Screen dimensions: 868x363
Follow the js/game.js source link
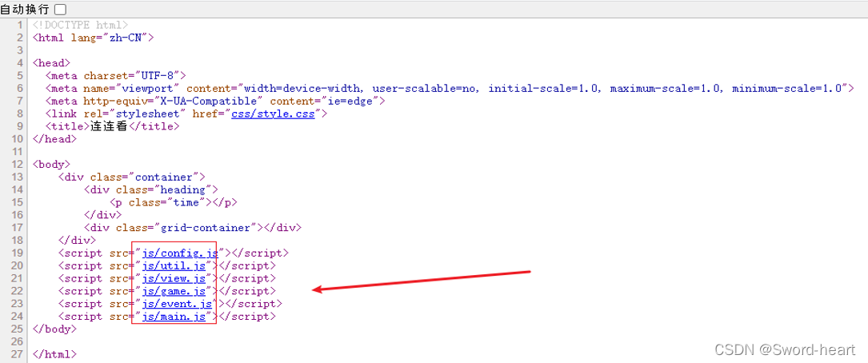pos(174,292)
